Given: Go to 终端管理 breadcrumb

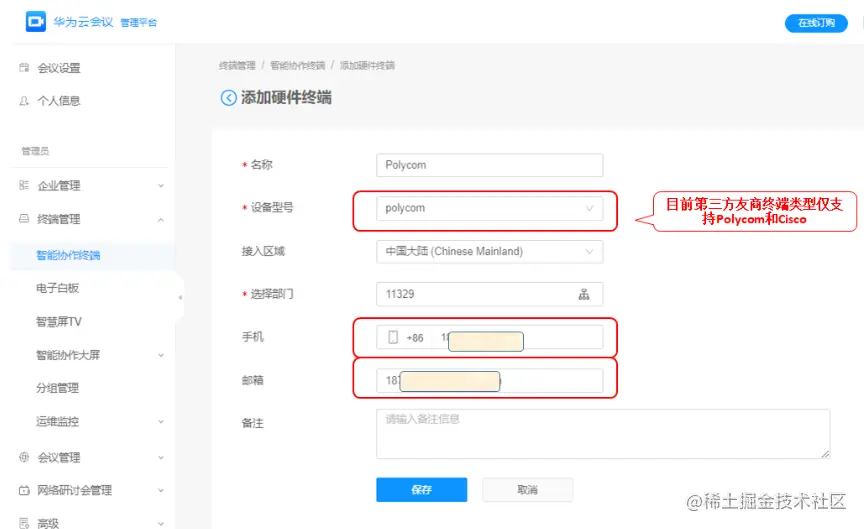Looking at the screenshot, I should pos(237,66).
